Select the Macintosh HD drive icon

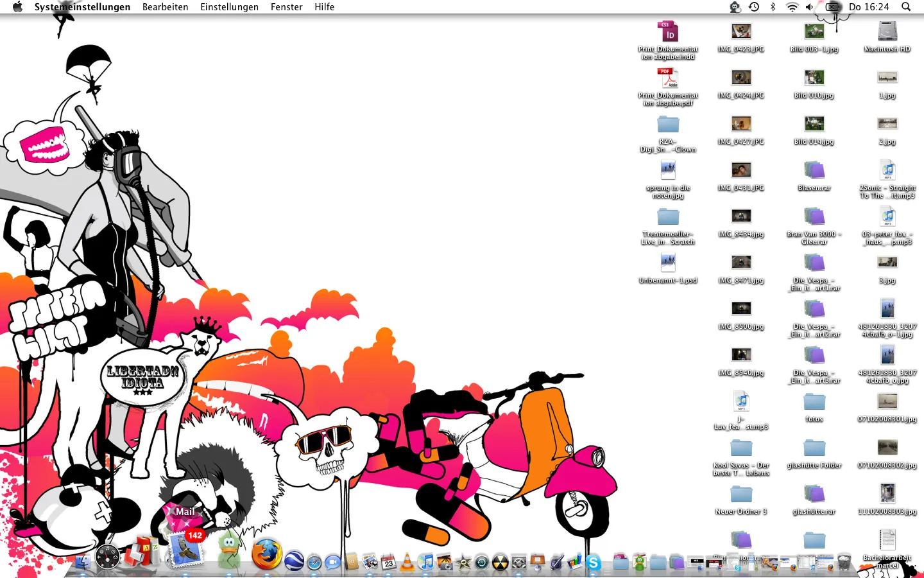(887, 31)
